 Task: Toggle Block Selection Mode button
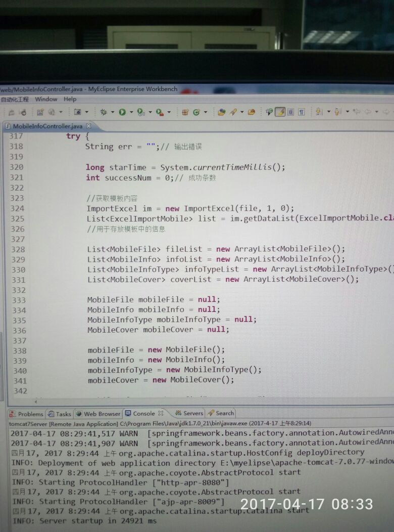(x=290, y=112)
